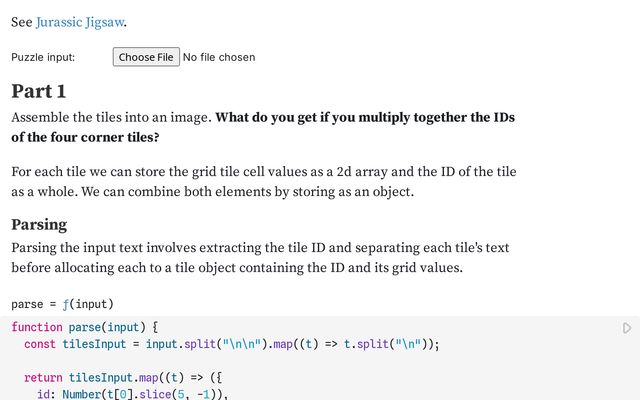This screenshot has height=400, width=640.
Task: Click the 'Parsing' heading
Action: [39, 224]
